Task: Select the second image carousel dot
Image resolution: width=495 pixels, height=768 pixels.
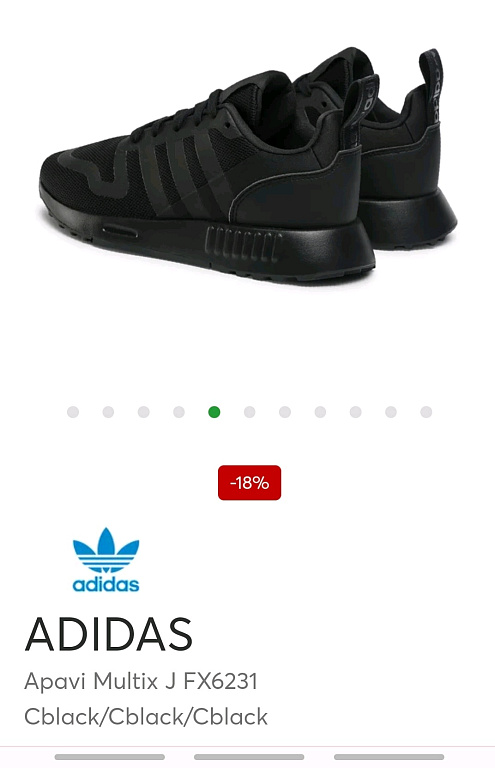Action: click(108, 412)
